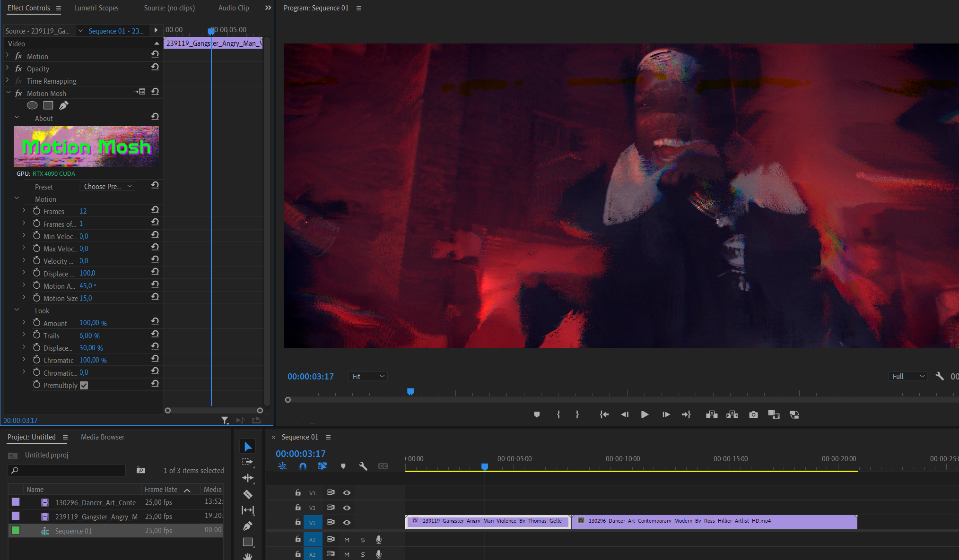Hide the V2 track with its eye toggle
959x560 pixels.
tap(347, 508)
